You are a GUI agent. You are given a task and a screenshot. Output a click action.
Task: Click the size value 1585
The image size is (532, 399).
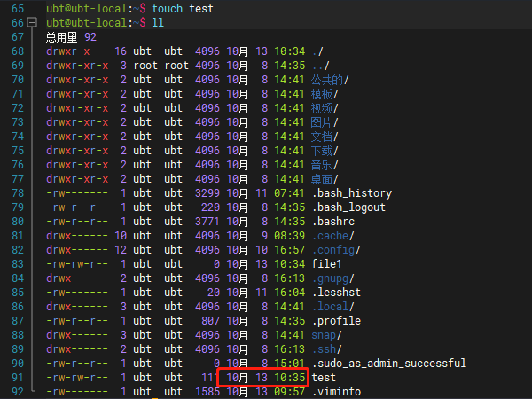(207, 392)
